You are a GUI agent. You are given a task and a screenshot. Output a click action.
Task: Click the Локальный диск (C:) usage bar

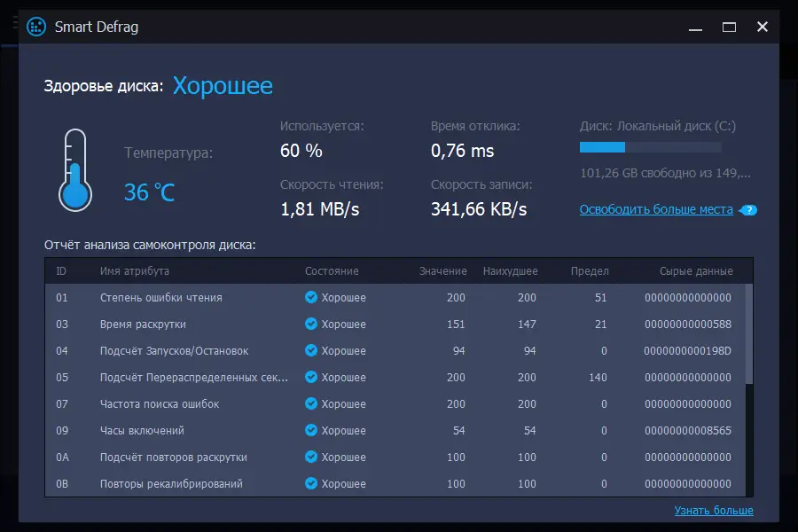point(650,147)
